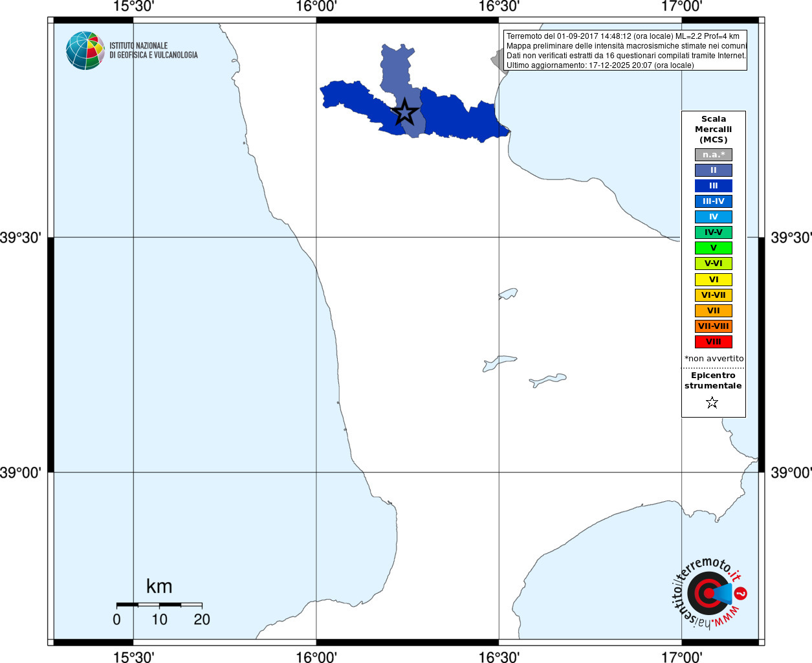
Task: Select the IV-V green legend swatch
Action: point(714,232)
